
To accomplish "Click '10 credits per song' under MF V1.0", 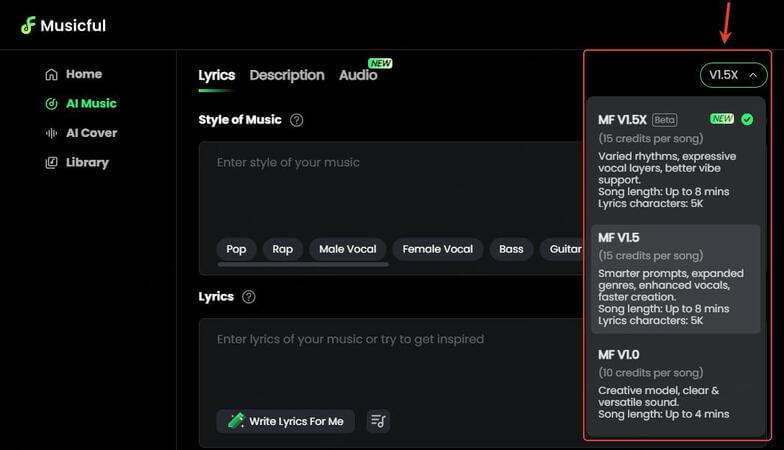I will pos(650,372).
